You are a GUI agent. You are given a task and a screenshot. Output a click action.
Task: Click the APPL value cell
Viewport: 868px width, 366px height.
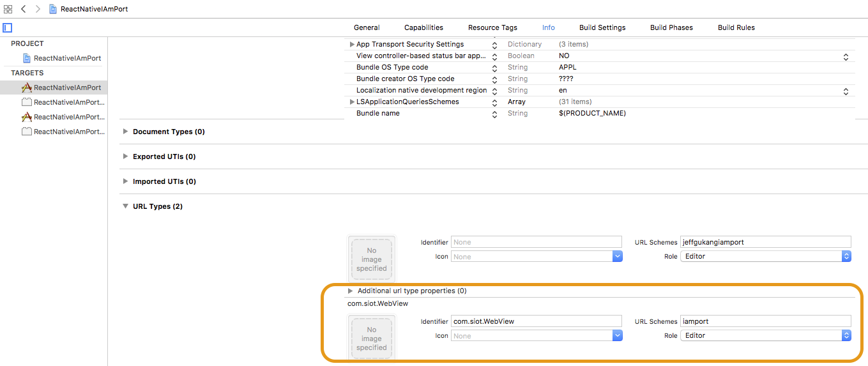[567, 67]
